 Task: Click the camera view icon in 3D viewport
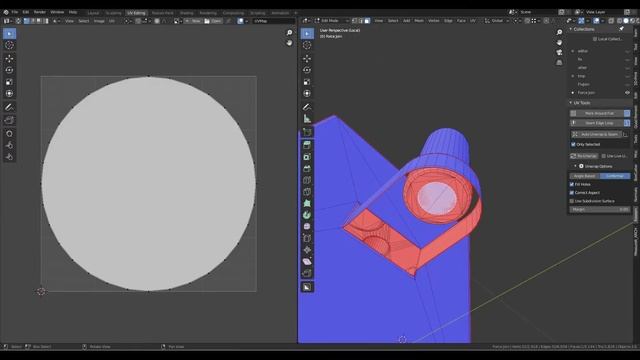coord(559,52)
